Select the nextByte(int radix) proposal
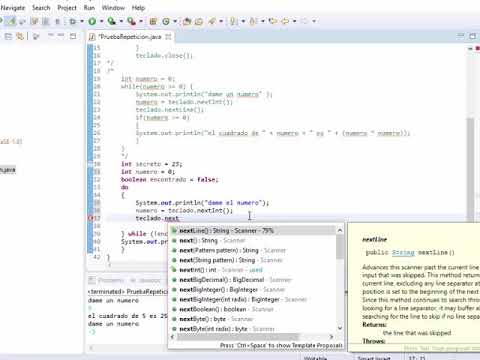 (252, 329)
